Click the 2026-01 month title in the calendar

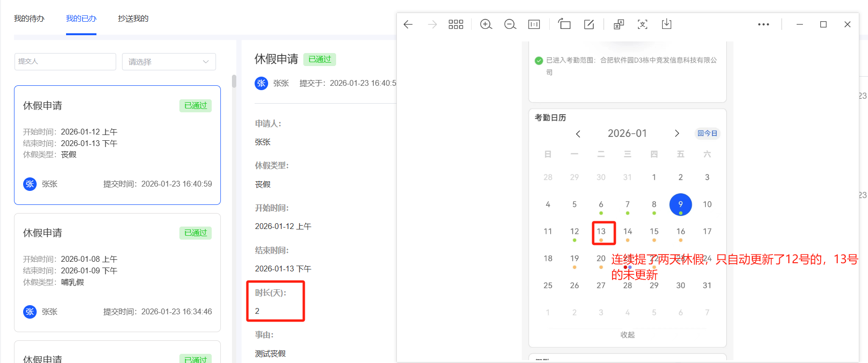[x=627, y=134]
